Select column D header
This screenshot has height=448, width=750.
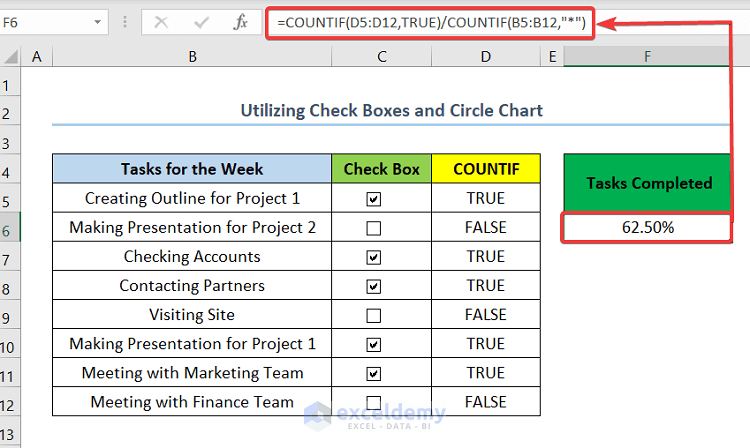click(x=486, y=57)
